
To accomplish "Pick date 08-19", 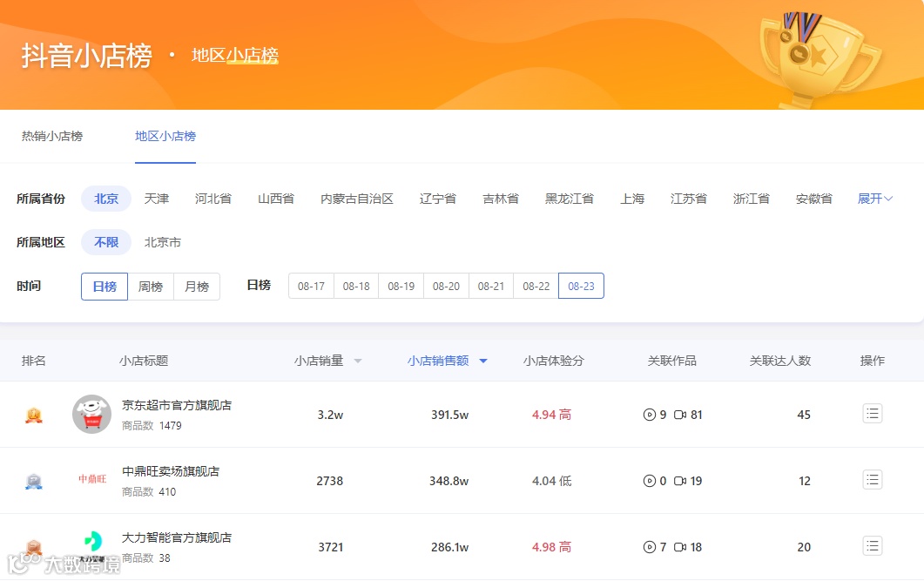I will click(x=401, y=286).
